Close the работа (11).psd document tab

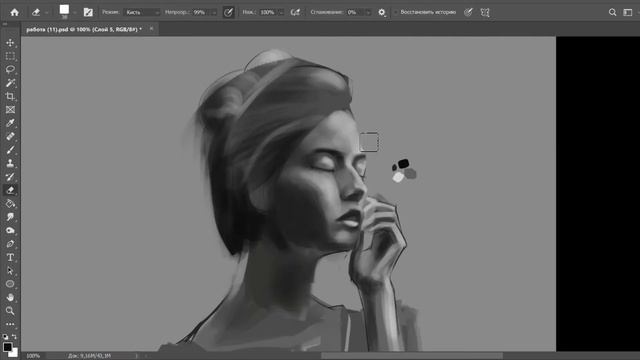click(151, 29)
